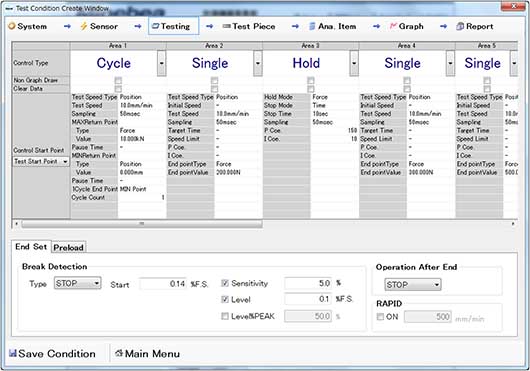Click the Start 0.14 %F.S. field

(163, 284)
